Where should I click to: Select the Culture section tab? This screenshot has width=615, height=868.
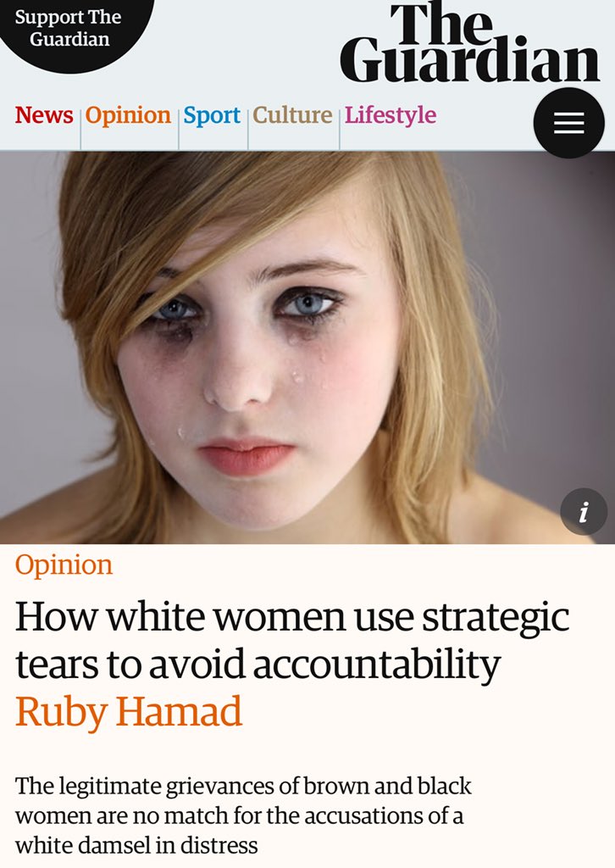click(x=292, y=115)
